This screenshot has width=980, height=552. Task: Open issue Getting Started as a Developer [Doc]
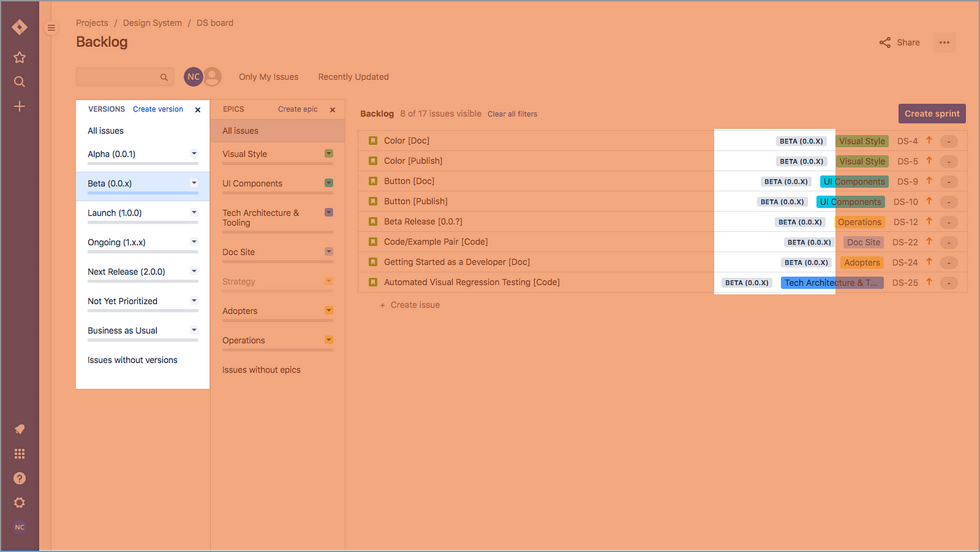457,262
